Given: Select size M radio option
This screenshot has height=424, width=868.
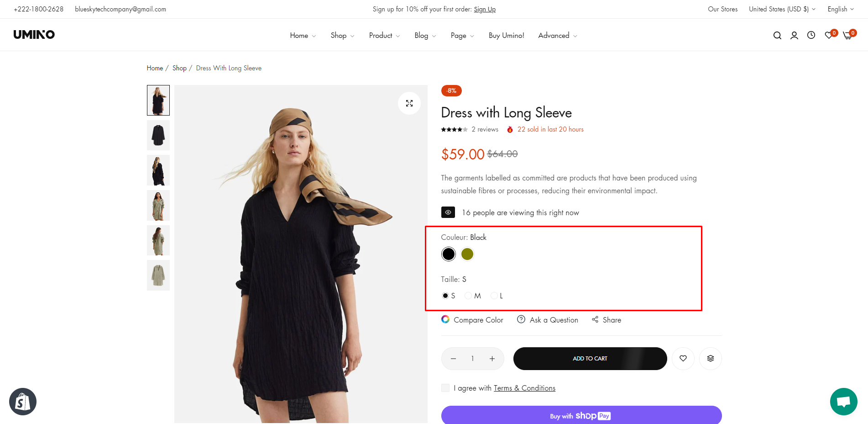Looking at the screenshot, I should pyautogui.click(x=468, y=296).
